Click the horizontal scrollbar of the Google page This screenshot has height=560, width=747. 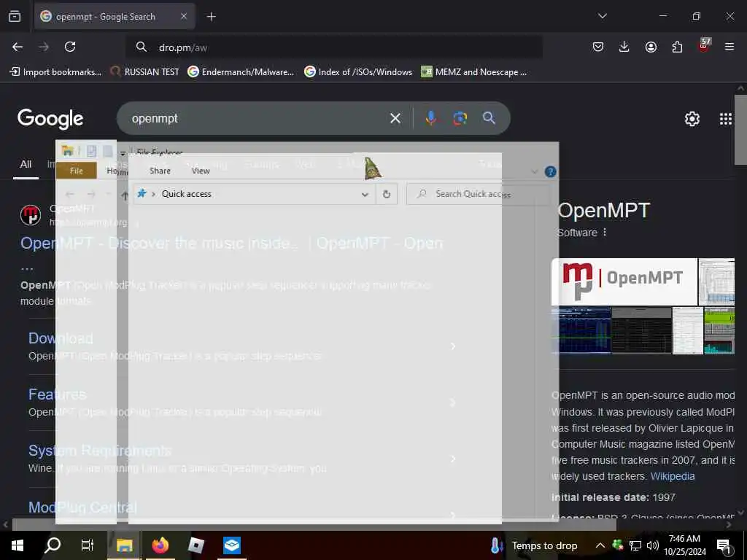[314, 525]
